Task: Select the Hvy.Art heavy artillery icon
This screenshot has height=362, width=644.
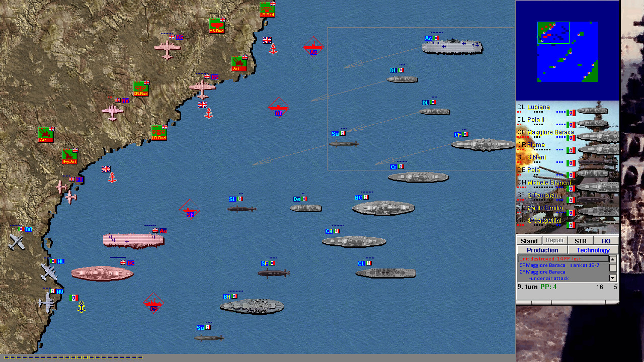Action: pyautogui.click(x=69, y=156)
